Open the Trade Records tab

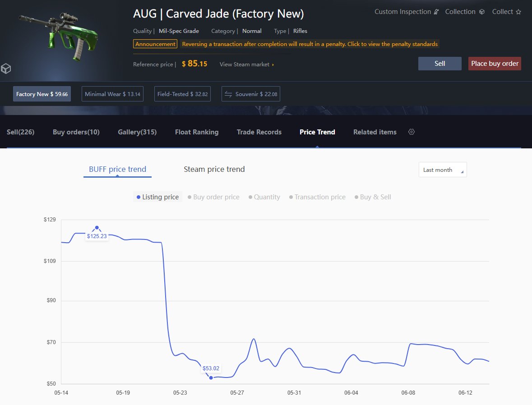[259, 132]
